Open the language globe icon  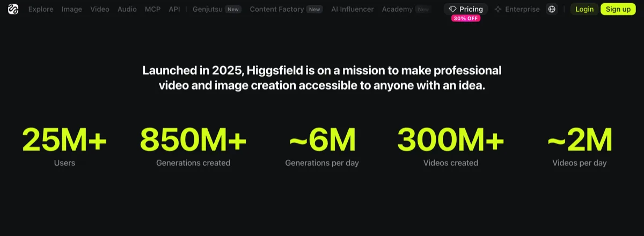(552, 9)
